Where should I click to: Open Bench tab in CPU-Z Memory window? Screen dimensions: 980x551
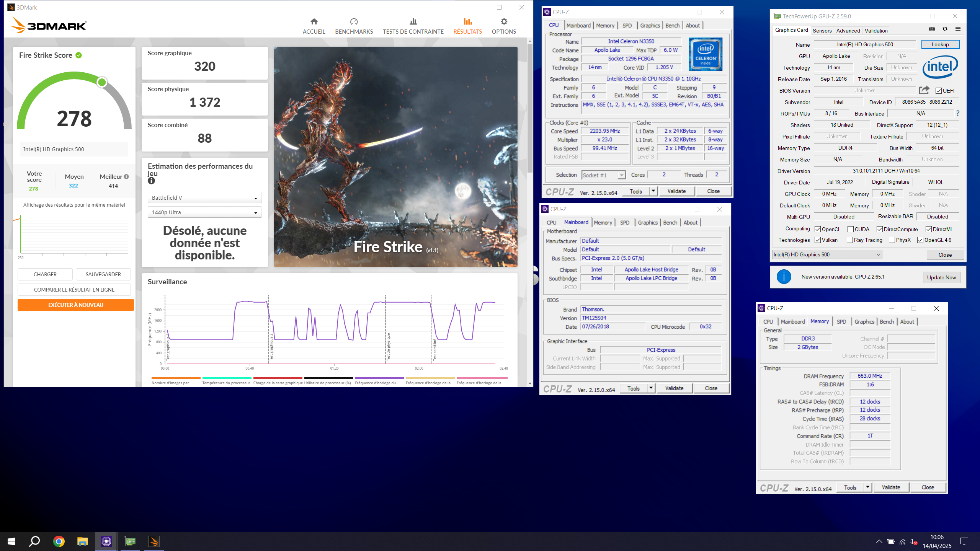click(x=887, y=321)
